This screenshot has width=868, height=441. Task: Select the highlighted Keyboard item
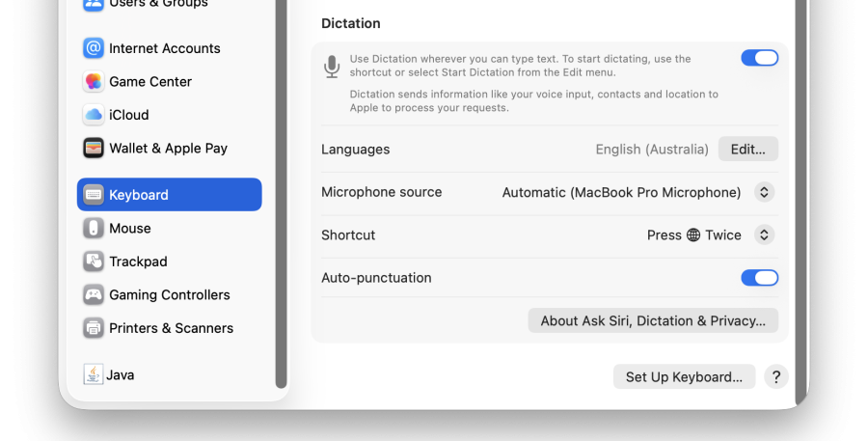click(x=170, y=195)
